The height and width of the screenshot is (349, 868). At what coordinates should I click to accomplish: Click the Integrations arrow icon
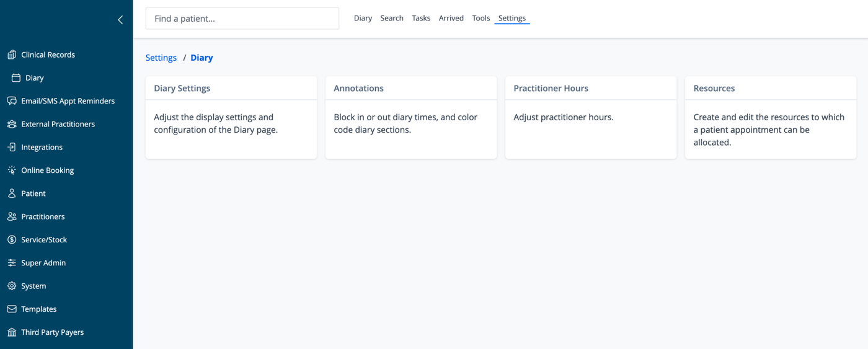(12, 148)
